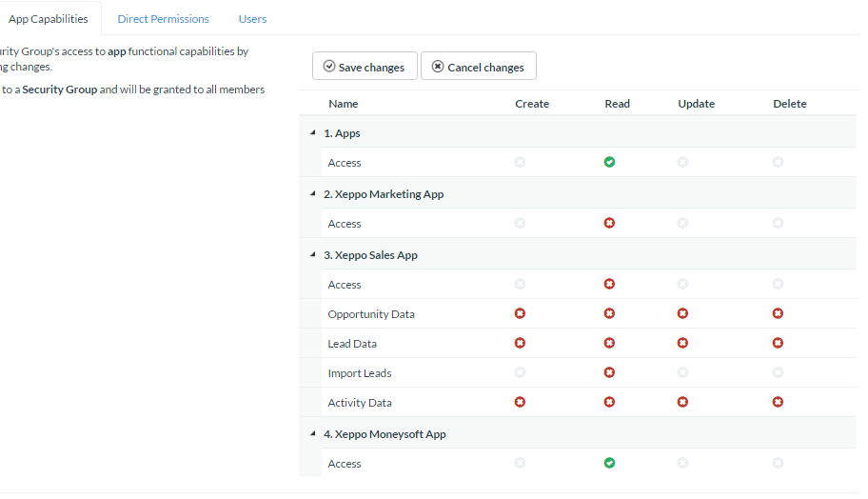The image size is (868, 499).
Task: Collapse the 3. Xeppo Sales App group
Action: tap(313, 254)
